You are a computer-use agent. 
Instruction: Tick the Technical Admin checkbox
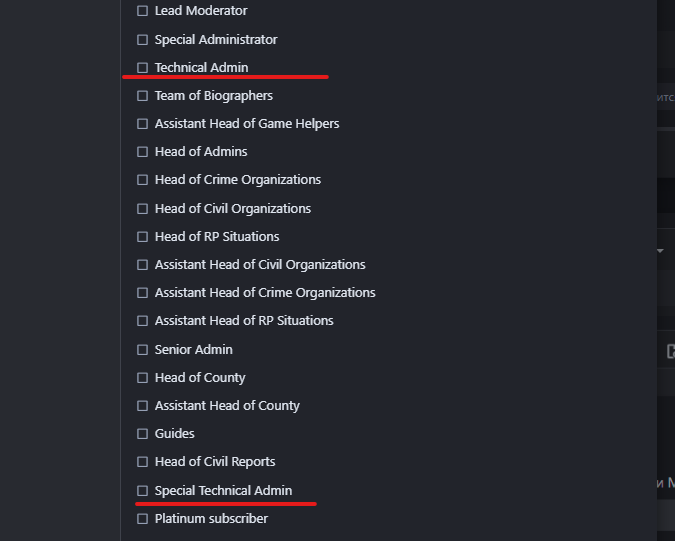[x=142, y=68]
